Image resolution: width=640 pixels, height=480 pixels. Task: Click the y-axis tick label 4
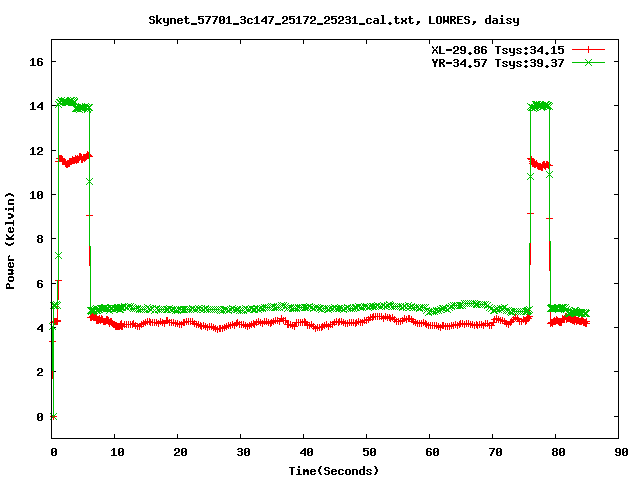pos(40,328)
